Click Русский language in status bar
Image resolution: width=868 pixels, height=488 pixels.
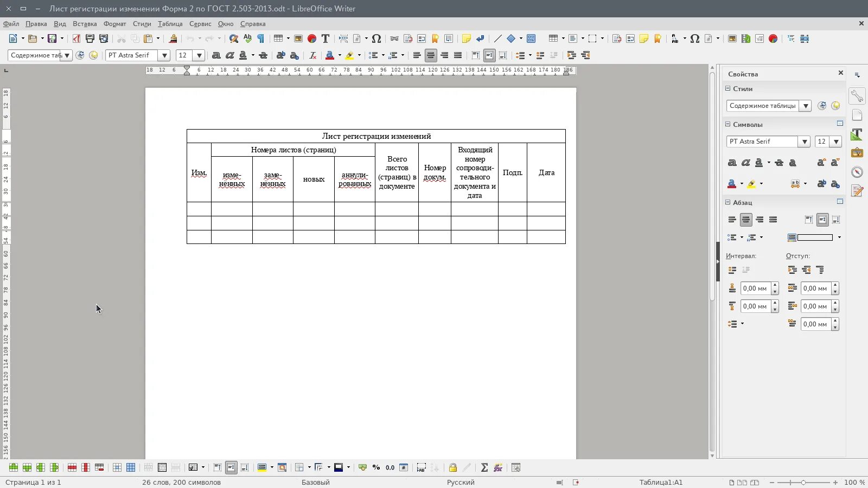pyautogui.click(x=461, y=482)
